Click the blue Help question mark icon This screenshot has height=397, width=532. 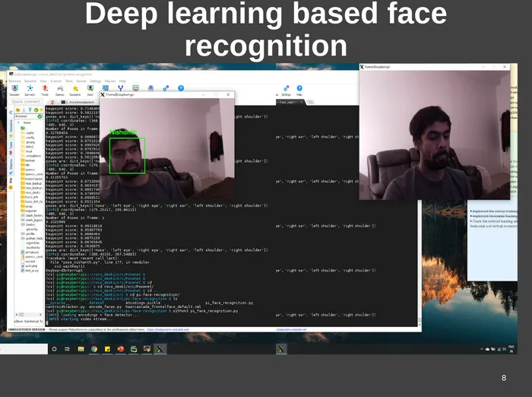pyautogui.click(x=181, y=88)
